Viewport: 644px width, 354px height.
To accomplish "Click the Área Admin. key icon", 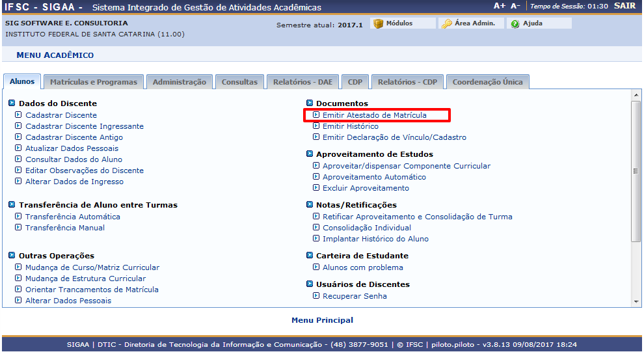I will click(x=447, y=23).
